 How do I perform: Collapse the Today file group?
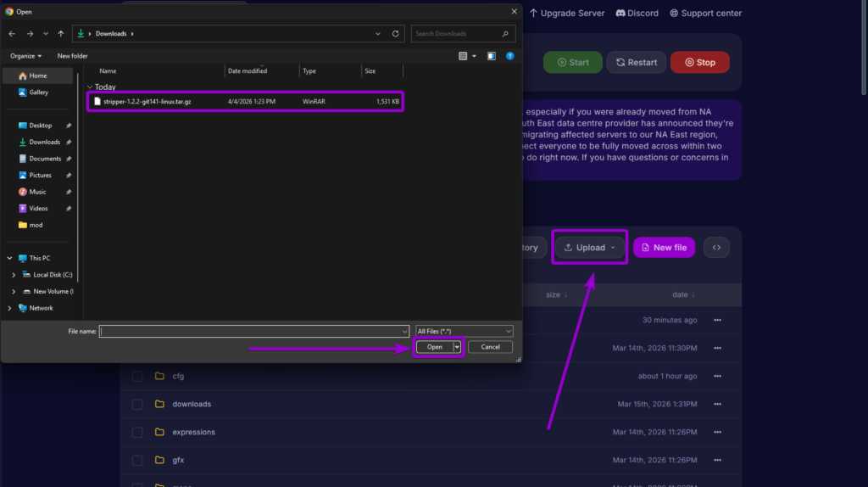[90, 87]
